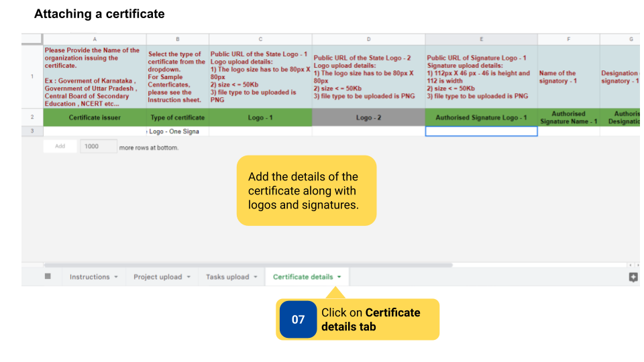
Task: Click the scroll arrows beside horizontal scrollbar
Action: (x=631, y=265)
